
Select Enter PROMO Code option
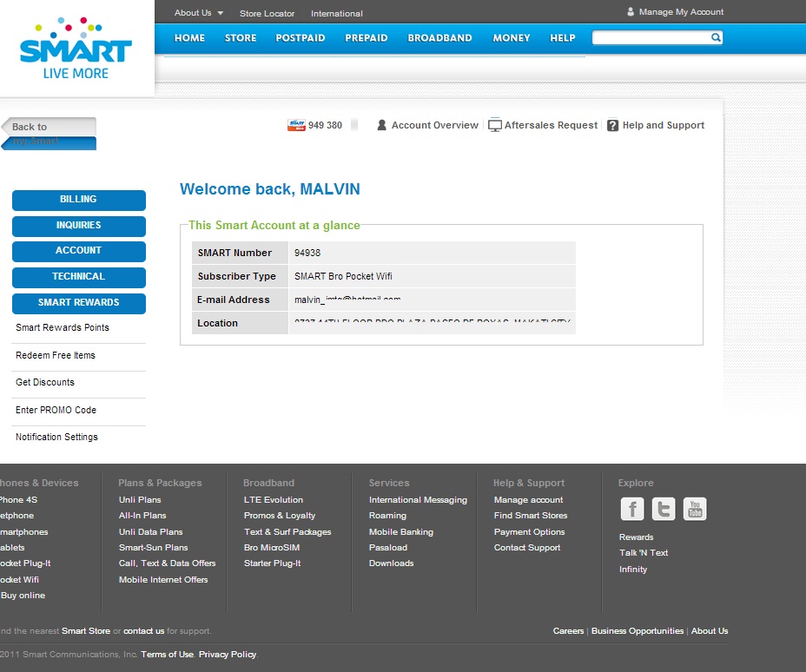click(56, 410)
